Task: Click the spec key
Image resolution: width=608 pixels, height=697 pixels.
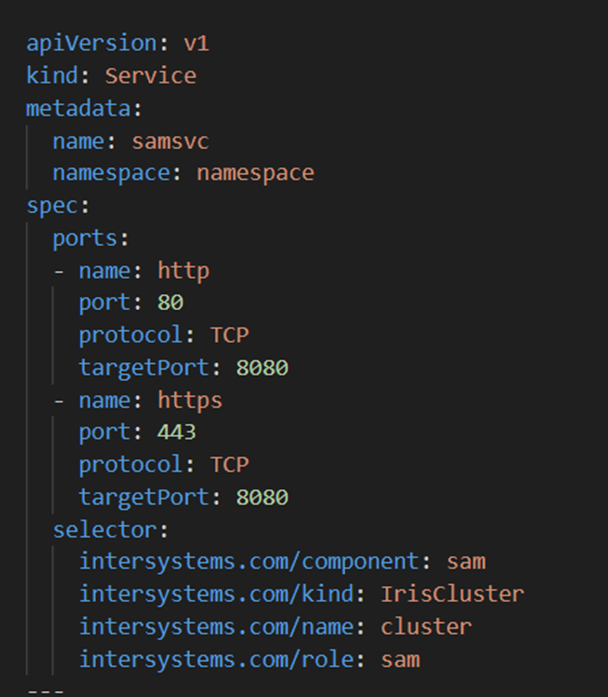Action: [x=52, y=206]
